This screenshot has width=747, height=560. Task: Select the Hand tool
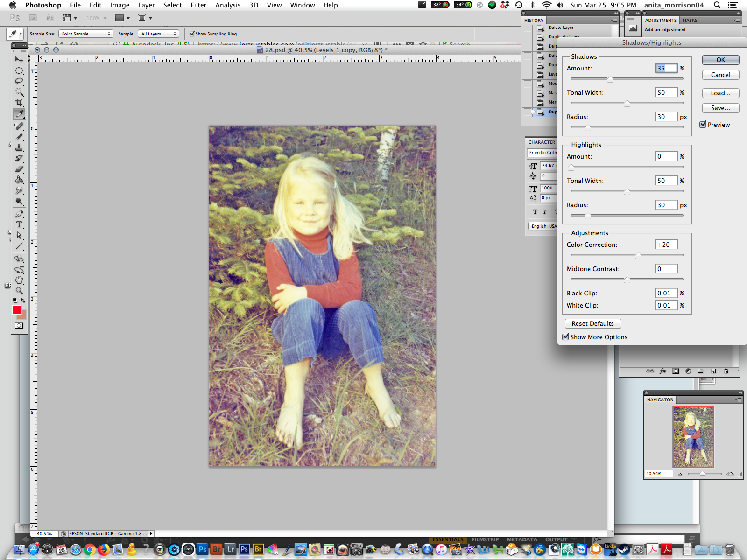point(19,280)
